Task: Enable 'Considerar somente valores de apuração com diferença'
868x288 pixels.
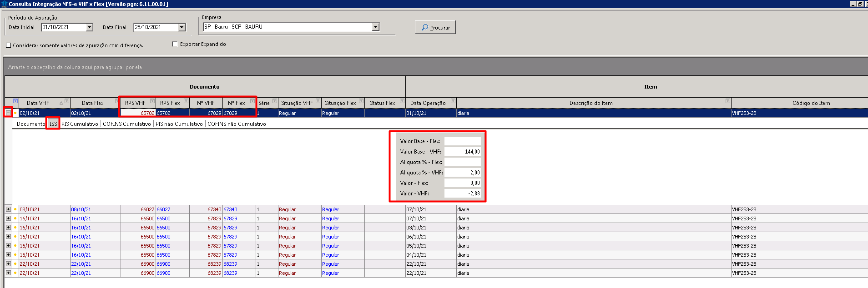Action: [9, 45]
